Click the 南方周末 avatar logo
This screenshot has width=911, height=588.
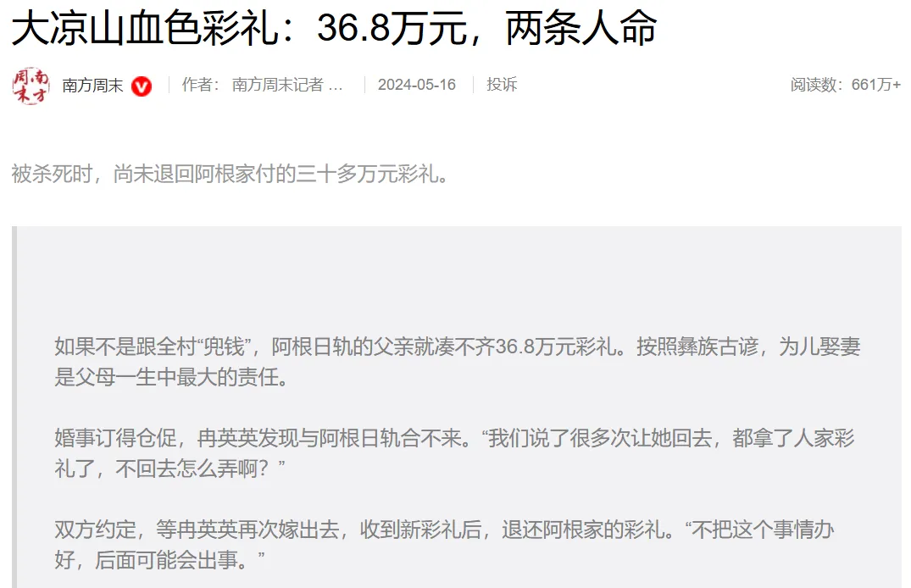click(31, 86)
